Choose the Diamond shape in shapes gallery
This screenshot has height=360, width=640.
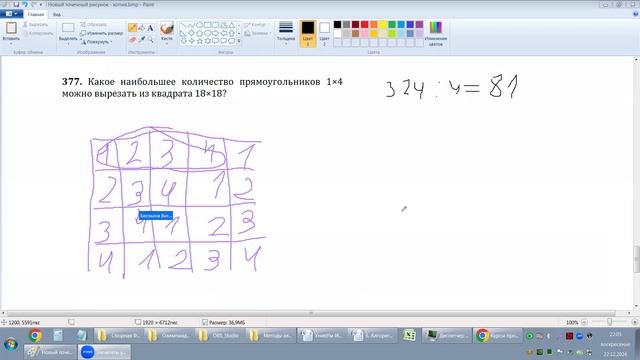pyautogui.click(x=191, y=33)
